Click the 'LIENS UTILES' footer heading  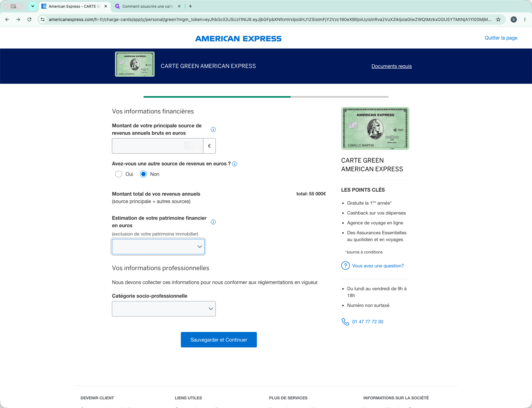pos(188,398)
